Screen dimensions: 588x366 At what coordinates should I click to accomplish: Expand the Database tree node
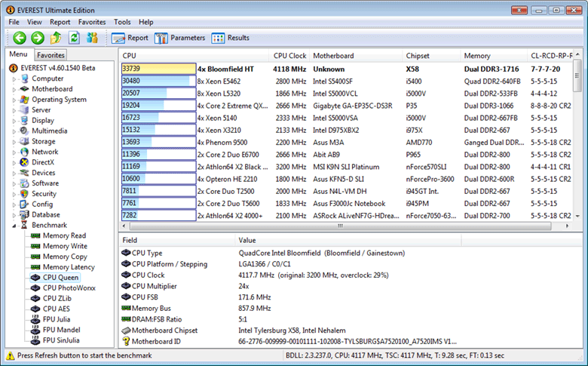[14, 216]
